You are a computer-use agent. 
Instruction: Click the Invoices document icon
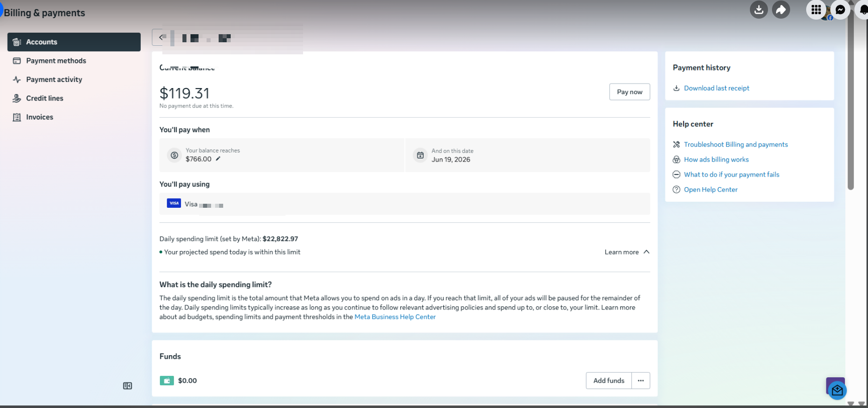pyautogui.click(x=17, y=117)
